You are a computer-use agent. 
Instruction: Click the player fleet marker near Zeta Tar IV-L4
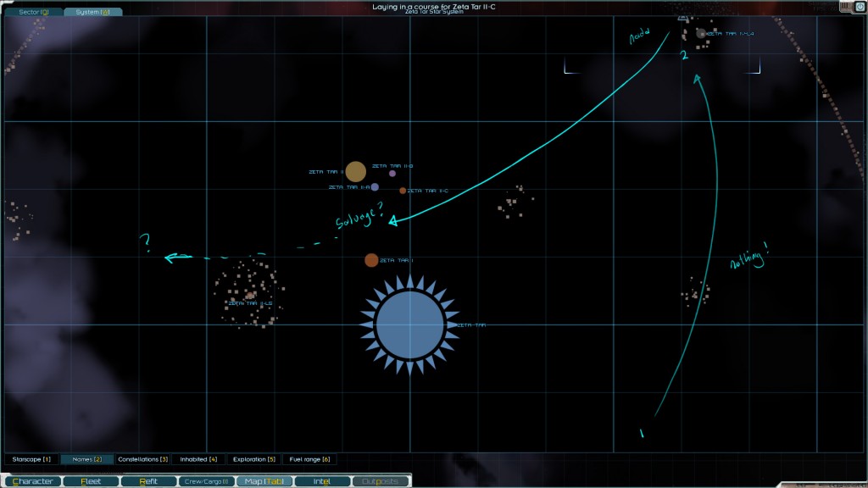(684, 19)
